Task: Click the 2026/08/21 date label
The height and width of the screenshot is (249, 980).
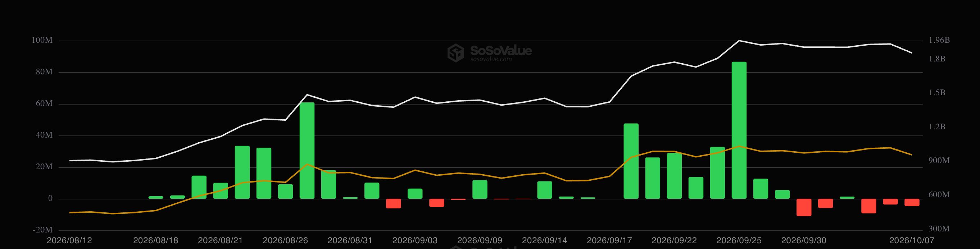Action: [x=220, y=240]
